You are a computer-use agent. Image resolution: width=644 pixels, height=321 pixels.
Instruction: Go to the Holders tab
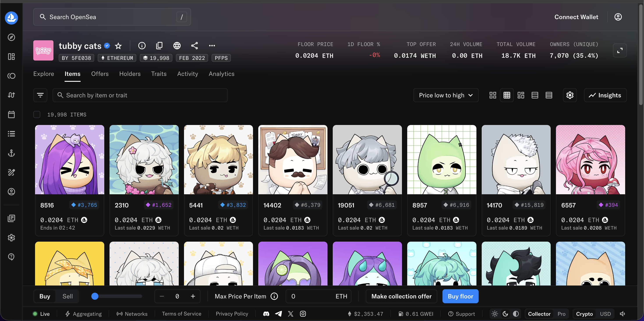point(130,74)
